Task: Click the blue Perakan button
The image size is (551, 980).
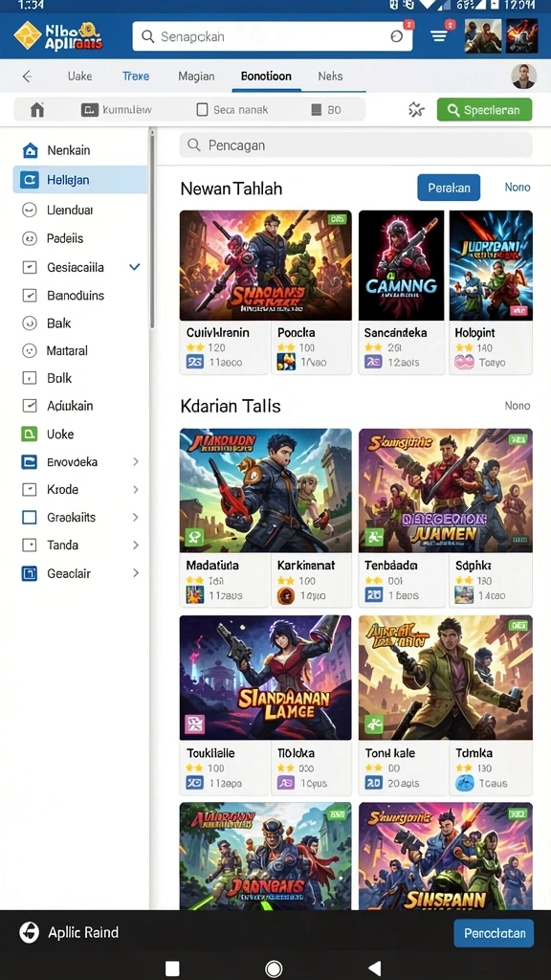Action: pos(449,188)
